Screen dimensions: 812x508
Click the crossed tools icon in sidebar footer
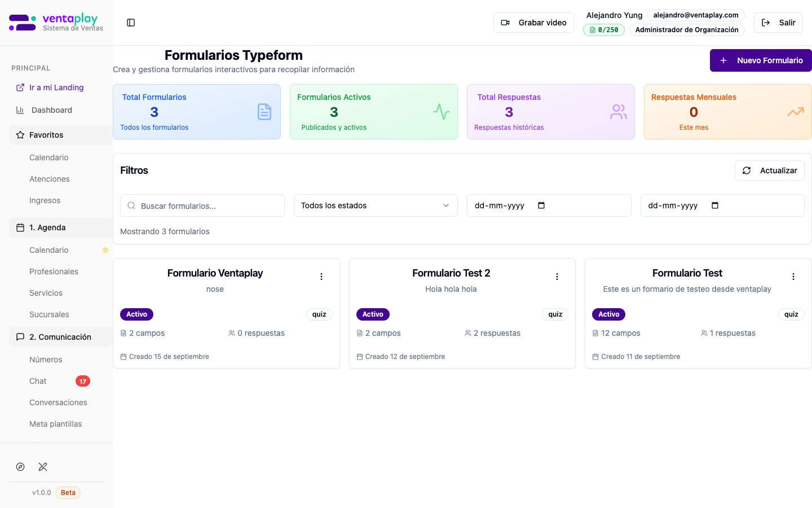[43, 467]
